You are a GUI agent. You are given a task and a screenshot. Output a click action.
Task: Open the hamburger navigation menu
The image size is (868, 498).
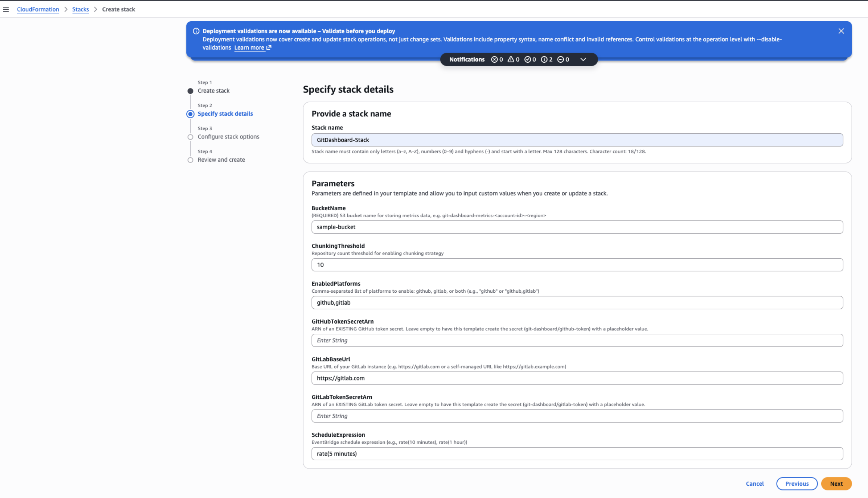(6, 9)
